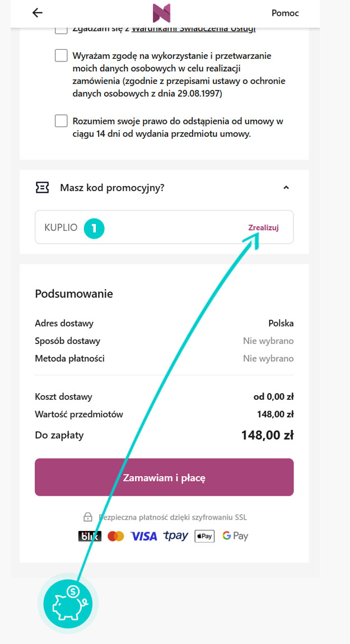Tick the terms of service checkbox
The height and width of the screenshot is (644, 350).
[61, 30]
